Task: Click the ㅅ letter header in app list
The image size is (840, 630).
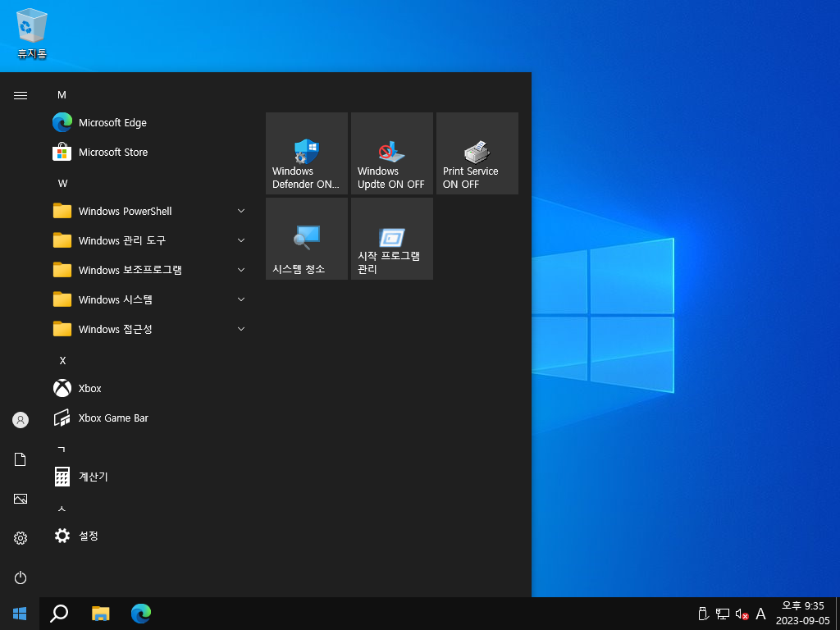Action: point(62,508)
